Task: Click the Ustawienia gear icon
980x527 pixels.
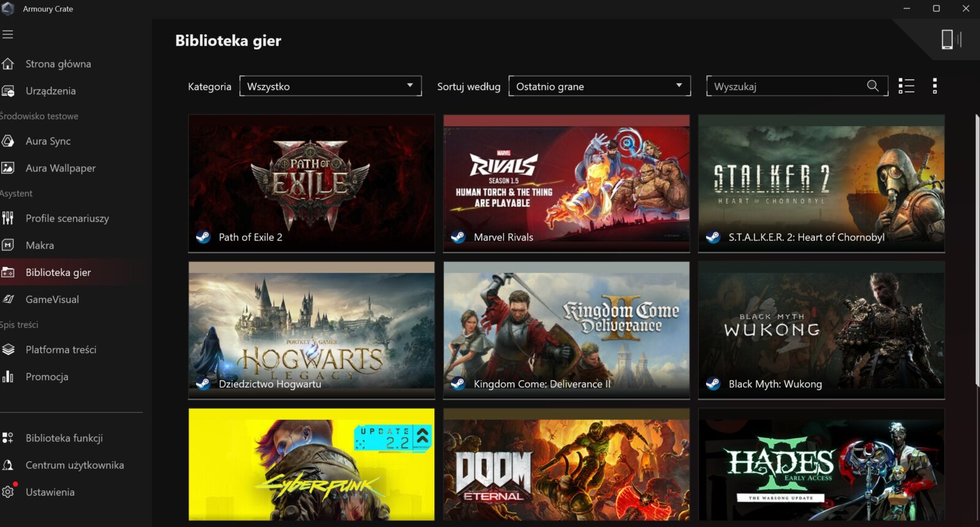Action: click(8, 492)
